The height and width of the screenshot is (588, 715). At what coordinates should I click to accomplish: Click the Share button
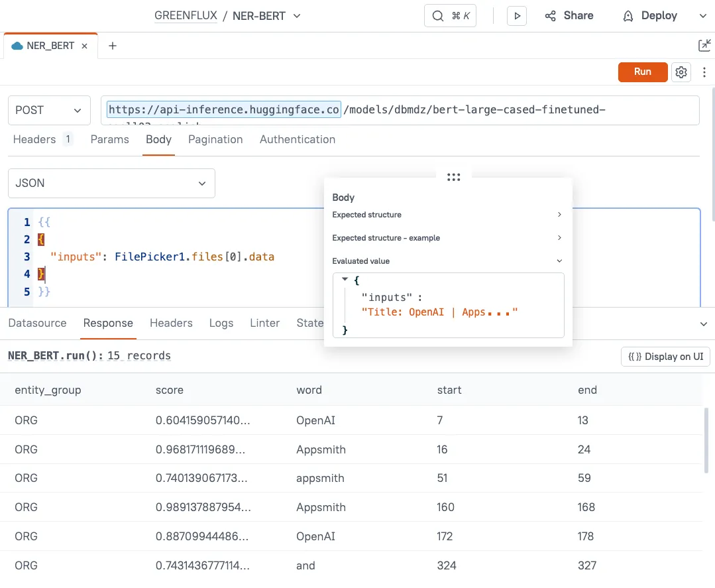569,16
